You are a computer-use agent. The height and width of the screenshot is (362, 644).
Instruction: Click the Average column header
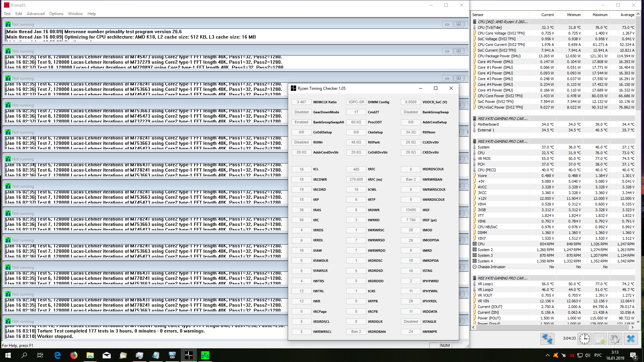pyautogui.click(x=627, y=15)
